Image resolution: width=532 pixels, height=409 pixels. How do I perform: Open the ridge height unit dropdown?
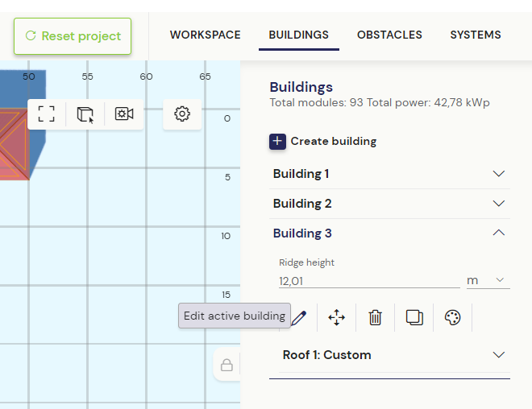coord(488,280)
